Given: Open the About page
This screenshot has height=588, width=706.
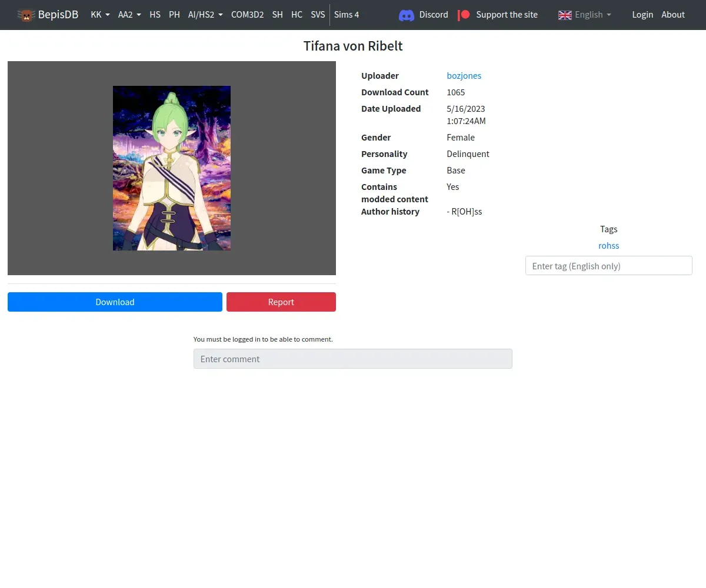Looking at the screenshot, I should click(673, 15).
